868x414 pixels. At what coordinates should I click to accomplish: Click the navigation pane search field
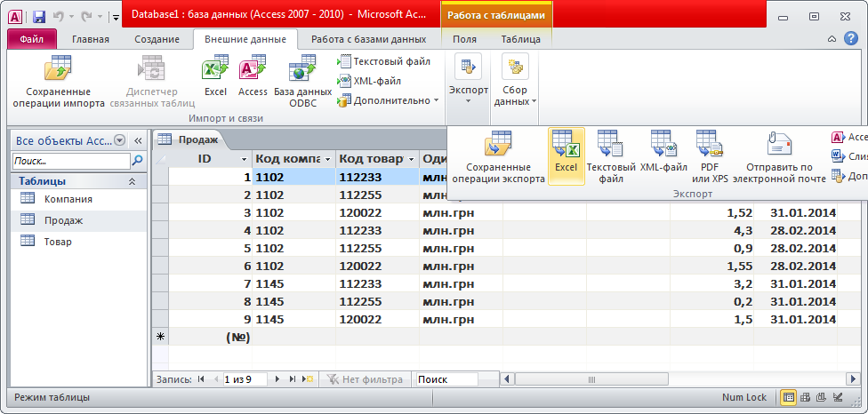[71, 162]
